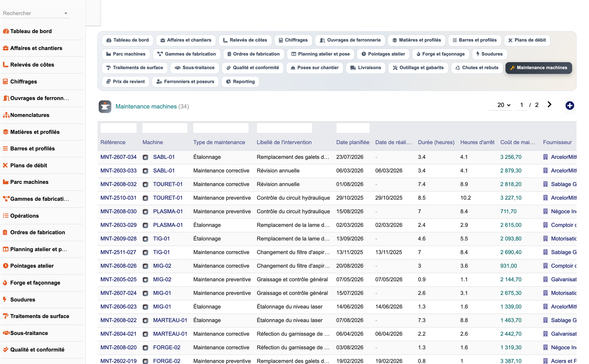Click the Relevés de côtes sidebar icon
This screenshot has width=589, height=364.
(x=6, y=65)
